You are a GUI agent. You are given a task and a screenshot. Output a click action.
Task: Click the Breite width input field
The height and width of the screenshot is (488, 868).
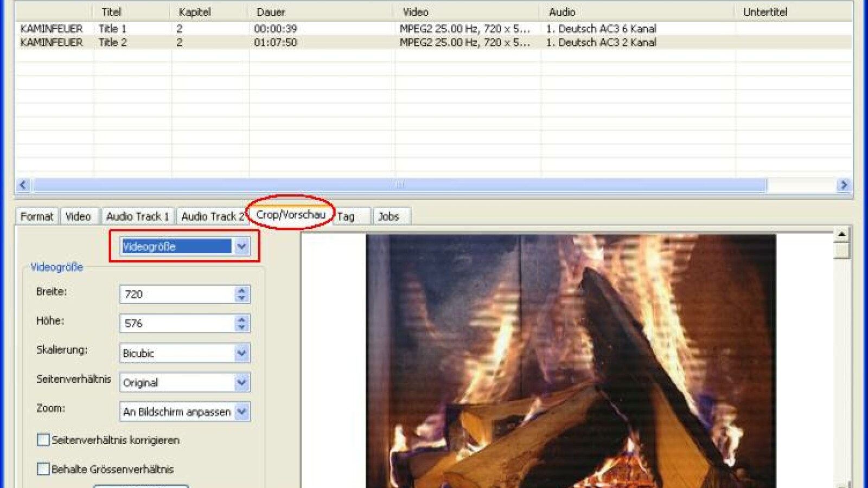pyautogui.click(x=177, y=294)
